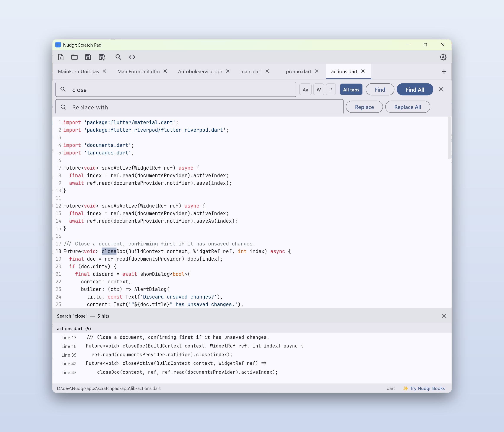Close the MainFormUnit.dfm tab
504x432 pixels.
click(165, 71)
